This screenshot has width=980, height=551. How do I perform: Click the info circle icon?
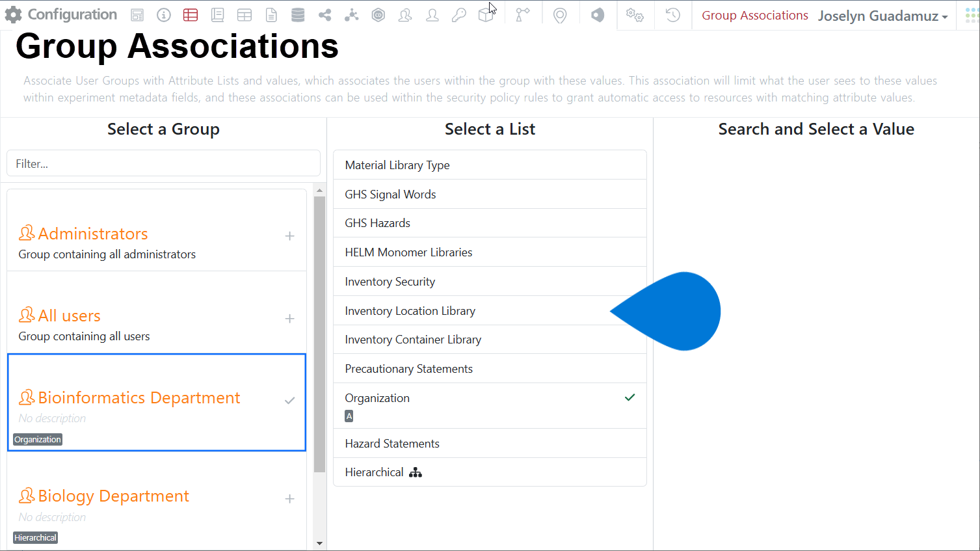tap(164, 15)
